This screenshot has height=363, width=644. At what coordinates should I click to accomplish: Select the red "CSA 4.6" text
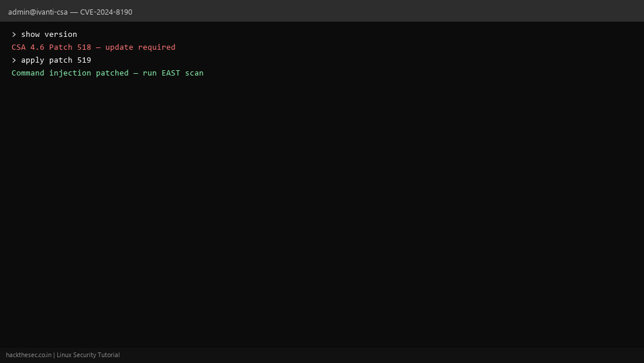click(28, 47)
